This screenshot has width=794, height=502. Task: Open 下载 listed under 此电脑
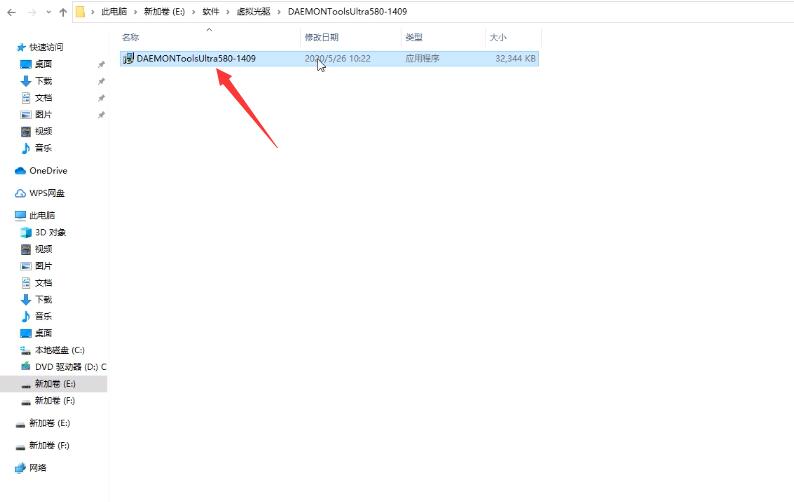(43, 299)
